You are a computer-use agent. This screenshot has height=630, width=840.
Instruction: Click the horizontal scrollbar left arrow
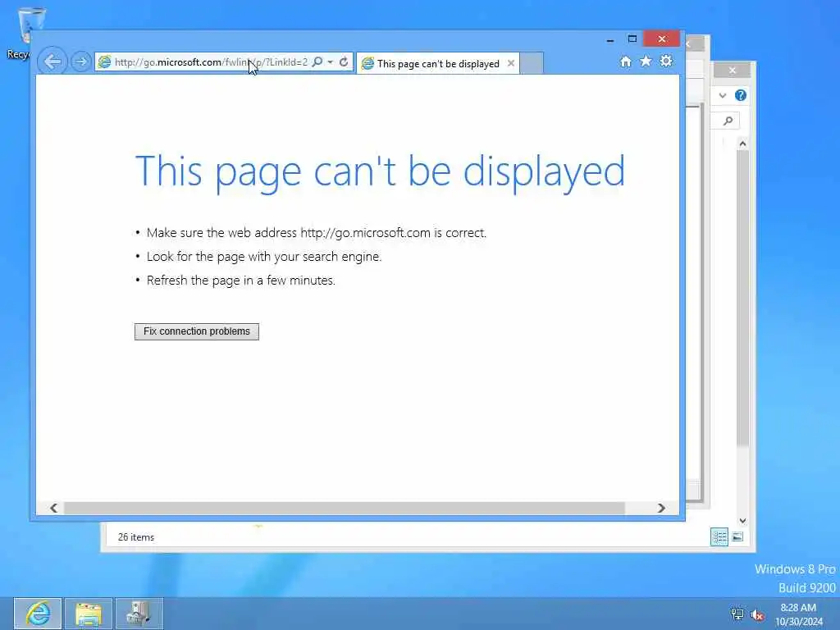[x=53, y=508]
